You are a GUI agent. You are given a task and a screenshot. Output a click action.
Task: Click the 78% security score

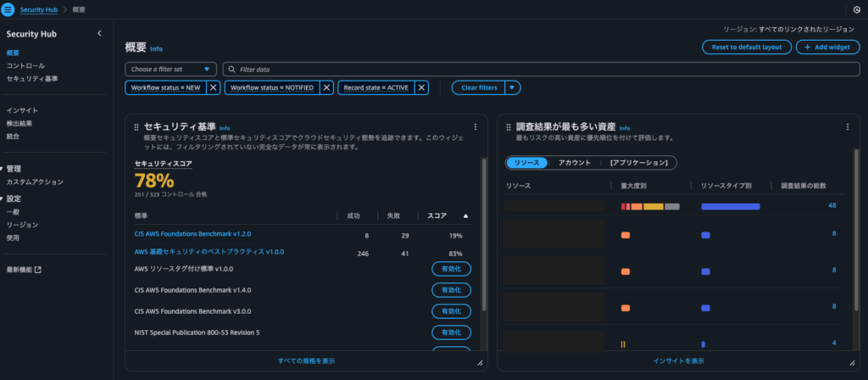(154, 181)
